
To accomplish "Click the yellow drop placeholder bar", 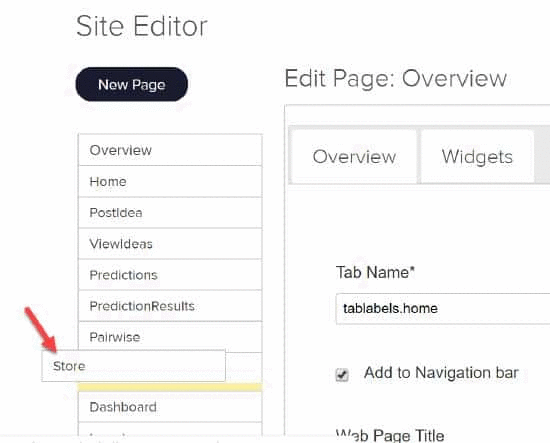I will (x=170, y=387).
